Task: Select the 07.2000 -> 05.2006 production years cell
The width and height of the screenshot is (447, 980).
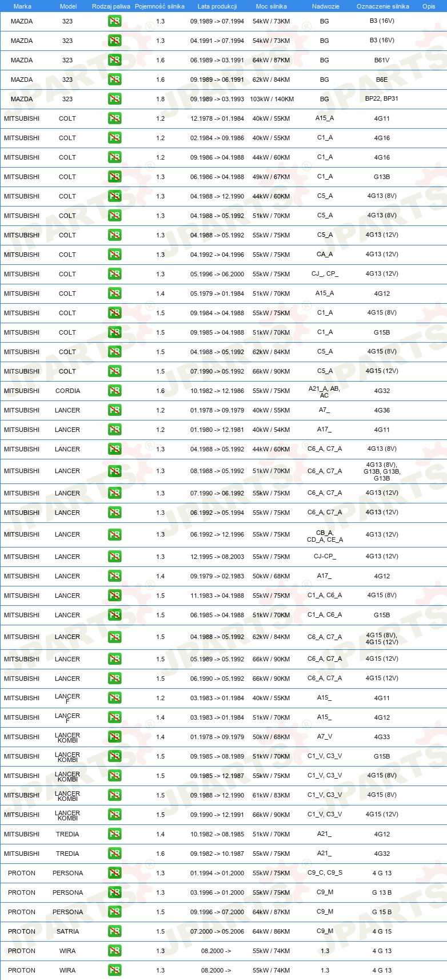Action: (x=217, y=931)
